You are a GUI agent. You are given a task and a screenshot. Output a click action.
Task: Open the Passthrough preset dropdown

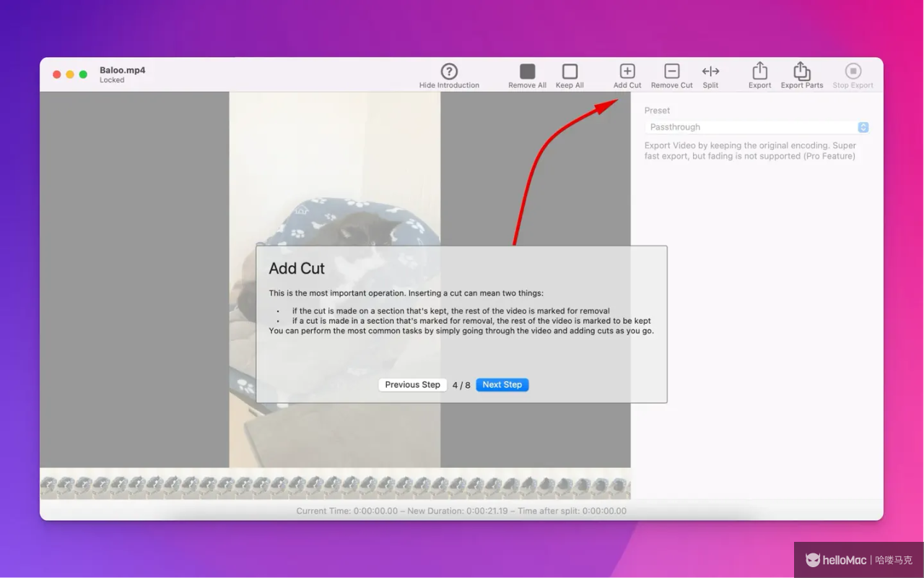(757, 127)
